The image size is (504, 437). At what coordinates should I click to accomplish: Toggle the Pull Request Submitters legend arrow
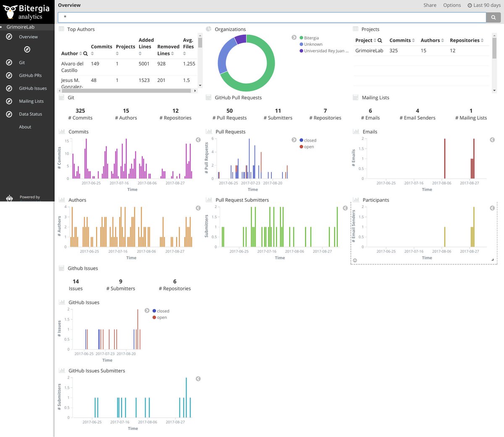[345, 208]
